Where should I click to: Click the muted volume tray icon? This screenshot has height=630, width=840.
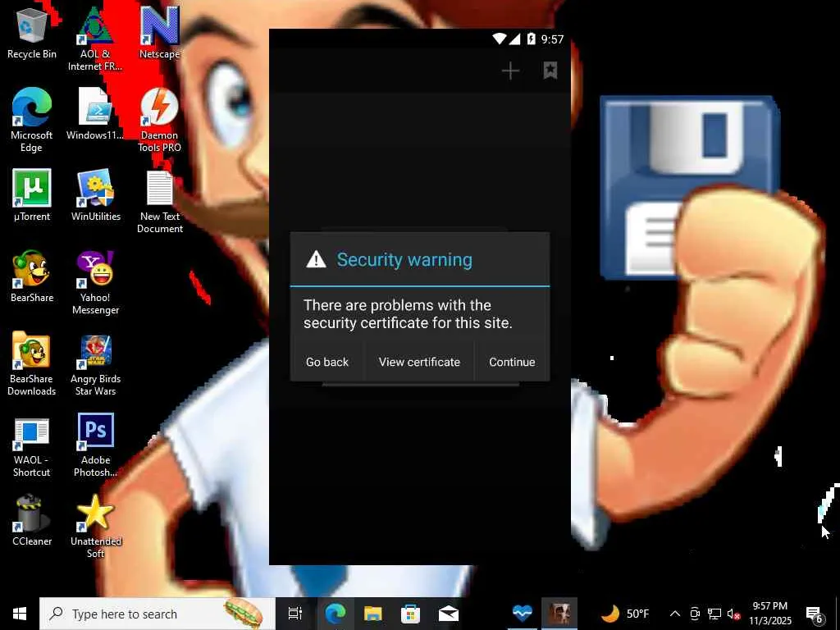[x=733, y=614]
